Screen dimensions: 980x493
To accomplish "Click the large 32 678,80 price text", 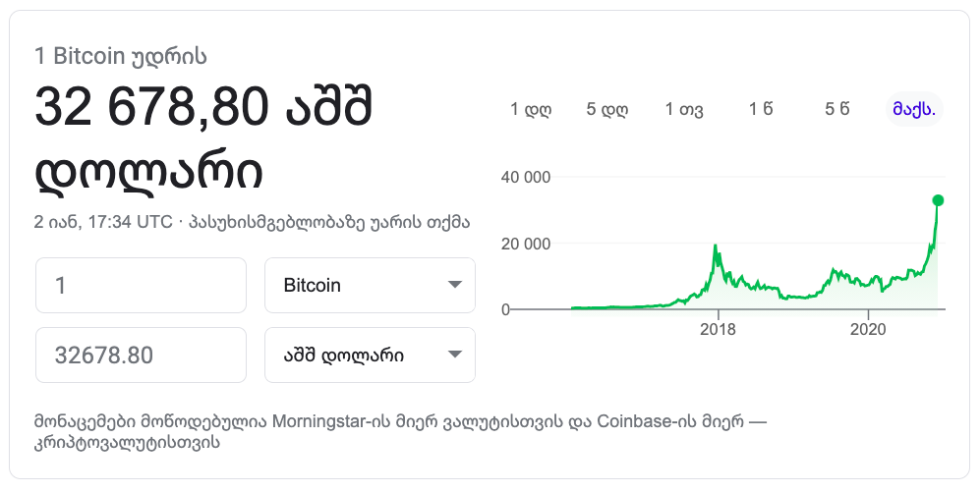I will (x=151, y=107).
